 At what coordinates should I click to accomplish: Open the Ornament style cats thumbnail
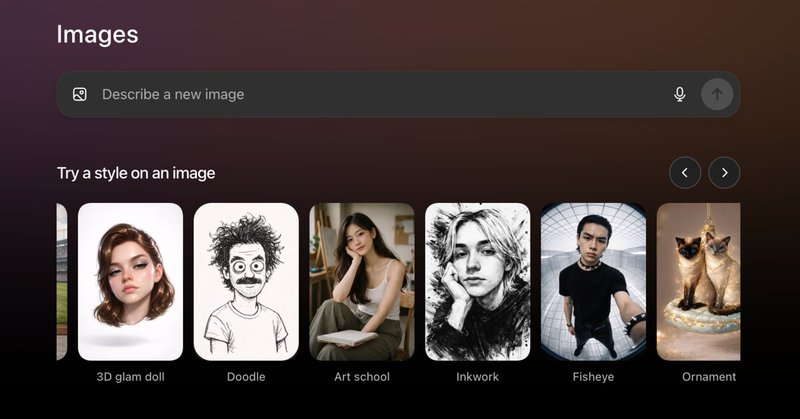[698, 282]
